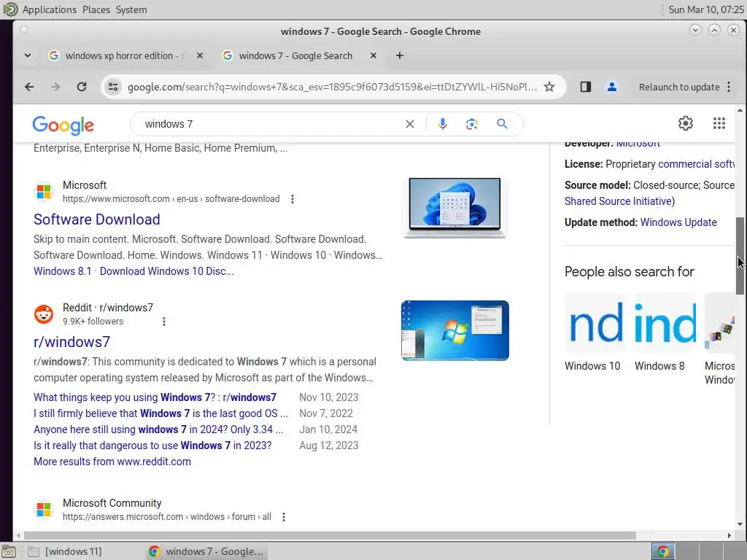Image resolution: width=747 pixels, height=560 pixels.
Task: Open the 'Software Download' result link
Action: 97,219
